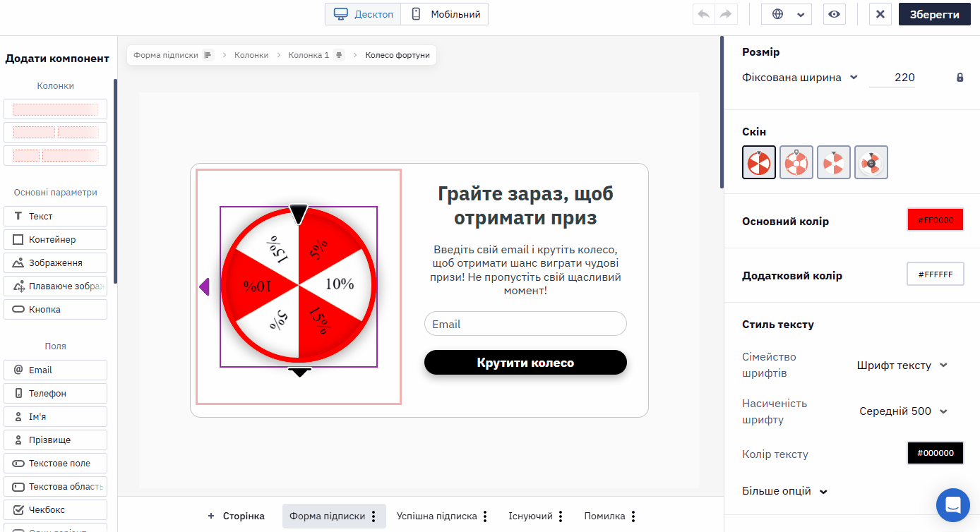Select the second wheel skin
Viewport: 980px width, 532px height.
click(796, 162)
